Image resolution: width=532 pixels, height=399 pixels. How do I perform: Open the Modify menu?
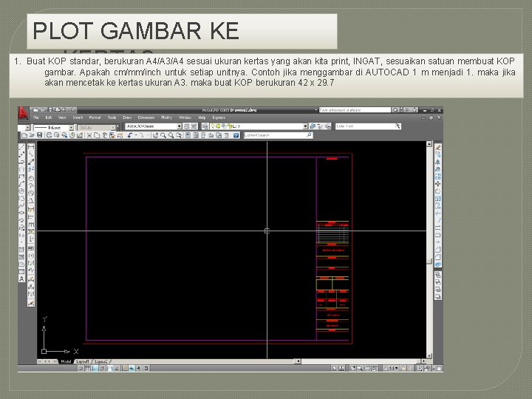tap(166, 117)
